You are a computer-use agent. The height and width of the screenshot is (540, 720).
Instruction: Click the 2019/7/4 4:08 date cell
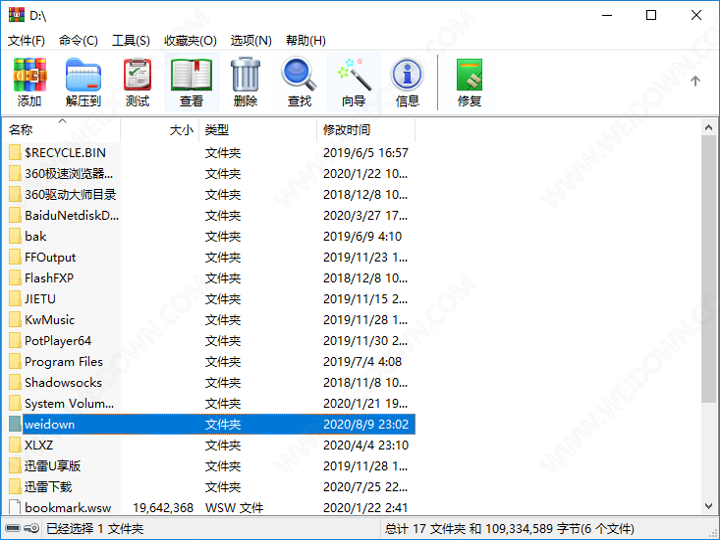pyautogui.click(x=362, y=361)
